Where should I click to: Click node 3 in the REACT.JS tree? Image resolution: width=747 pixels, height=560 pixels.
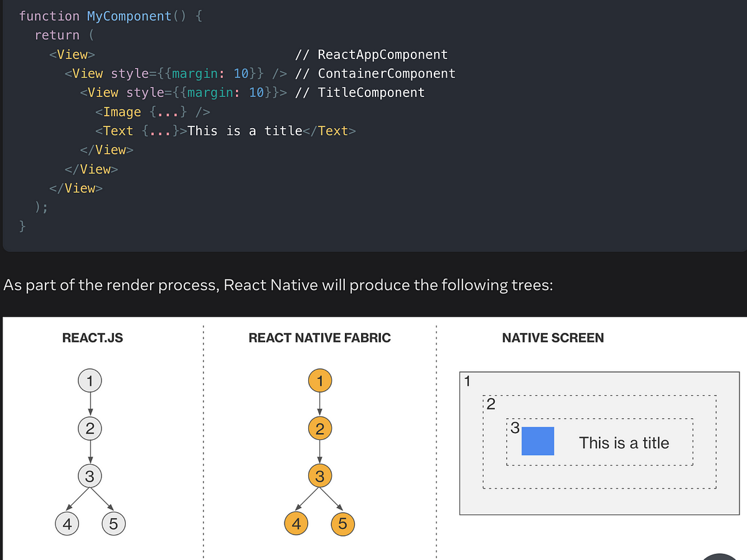tap(90, 475)
